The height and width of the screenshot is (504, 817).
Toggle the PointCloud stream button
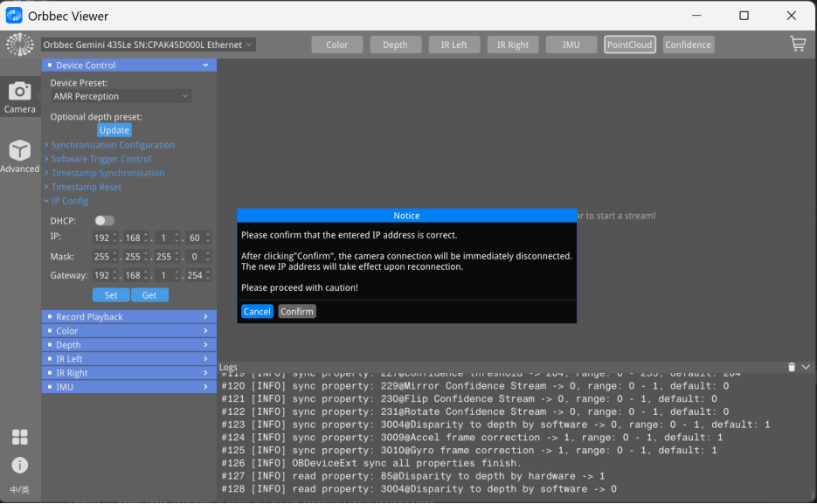(630, 45)
